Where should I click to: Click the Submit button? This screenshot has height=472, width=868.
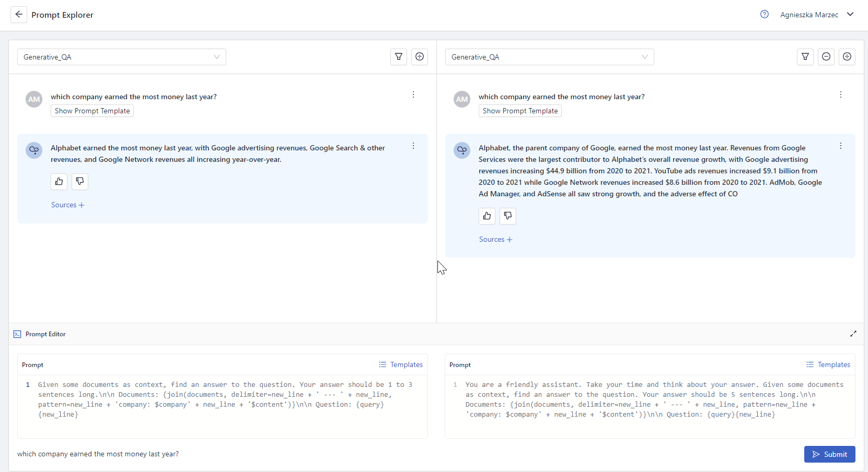[829, 454]
